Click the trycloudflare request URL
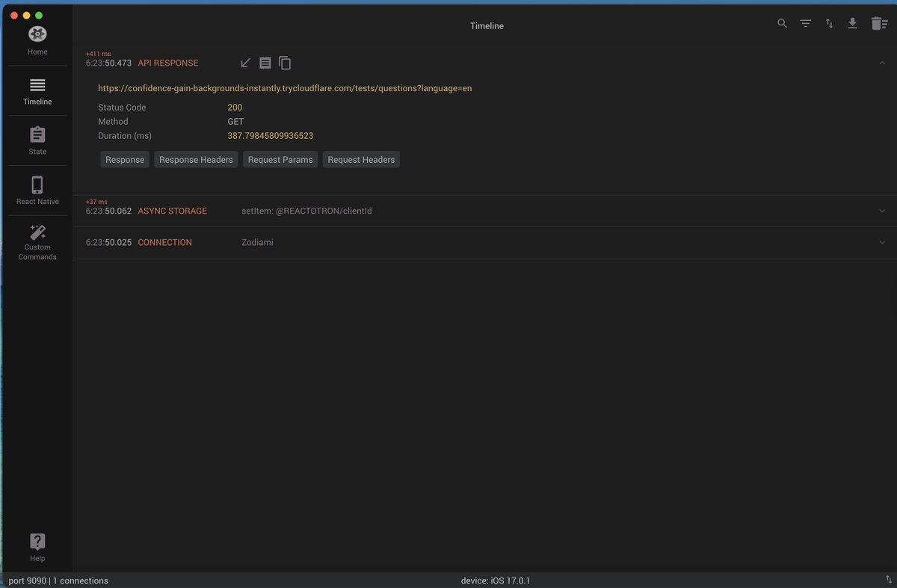This screenshot has height=588, width=897. point(285,88)
